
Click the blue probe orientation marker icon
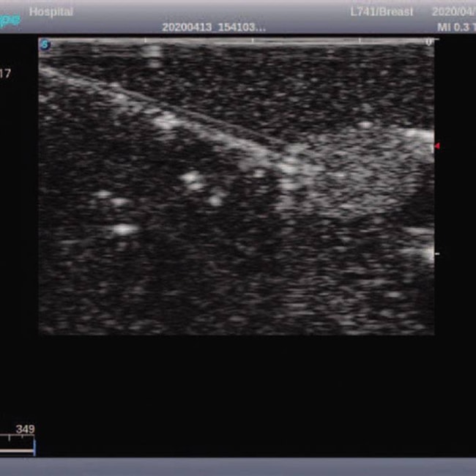click(45, 45)
